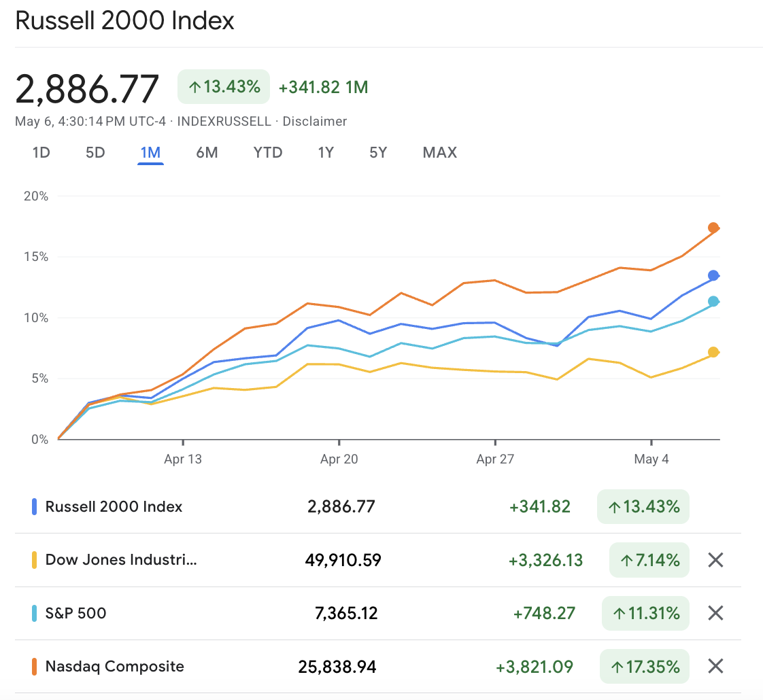Click the INDEXRUSSELL exchange label

pyautogui.click(x=224, y=121)
